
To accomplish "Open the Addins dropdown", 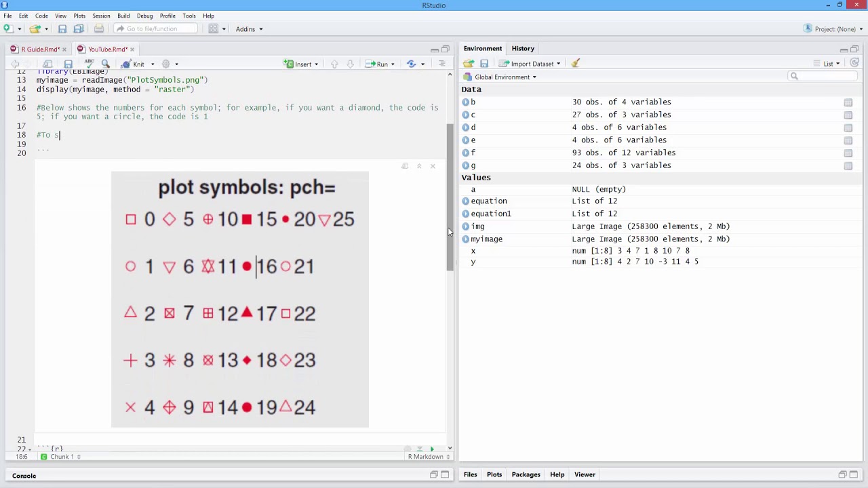I will pyautogui.click(x=249, y=28).
